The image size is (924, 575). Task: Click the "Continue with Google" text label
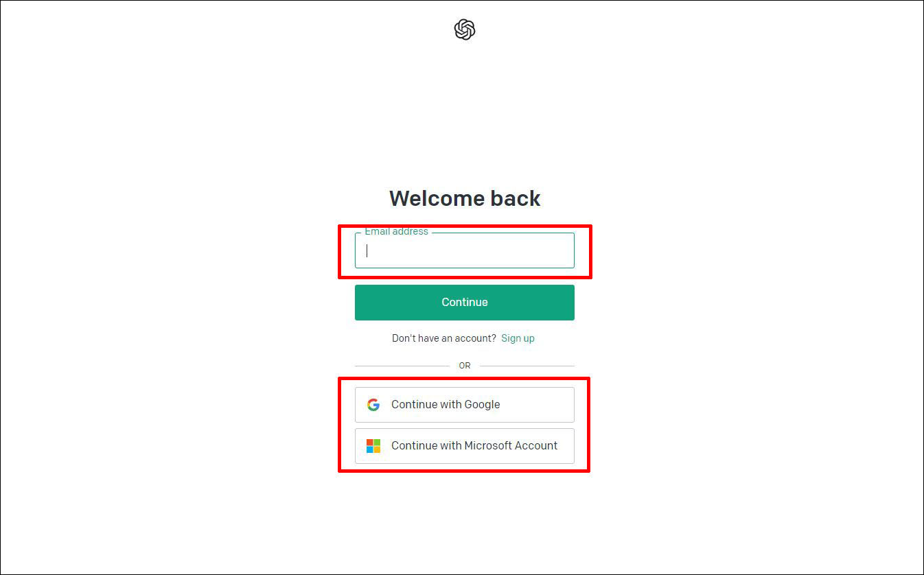(x=446, y=405)
